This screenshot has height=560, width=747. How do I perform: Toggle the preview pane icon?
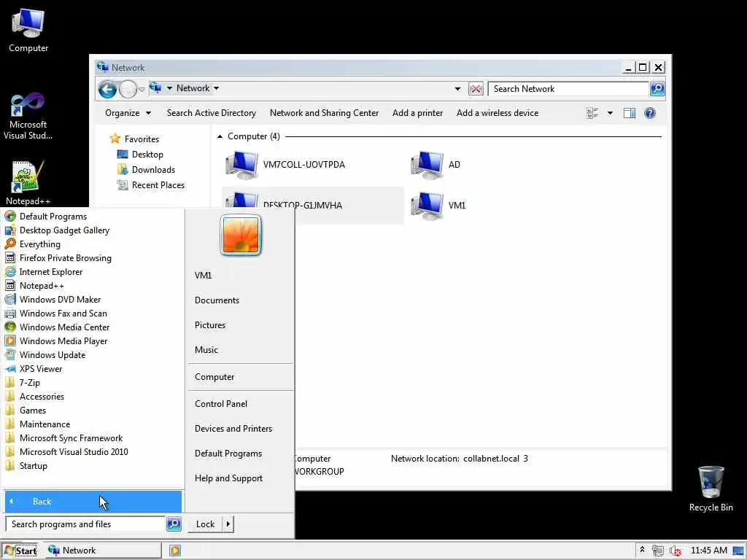pos(630,113)
